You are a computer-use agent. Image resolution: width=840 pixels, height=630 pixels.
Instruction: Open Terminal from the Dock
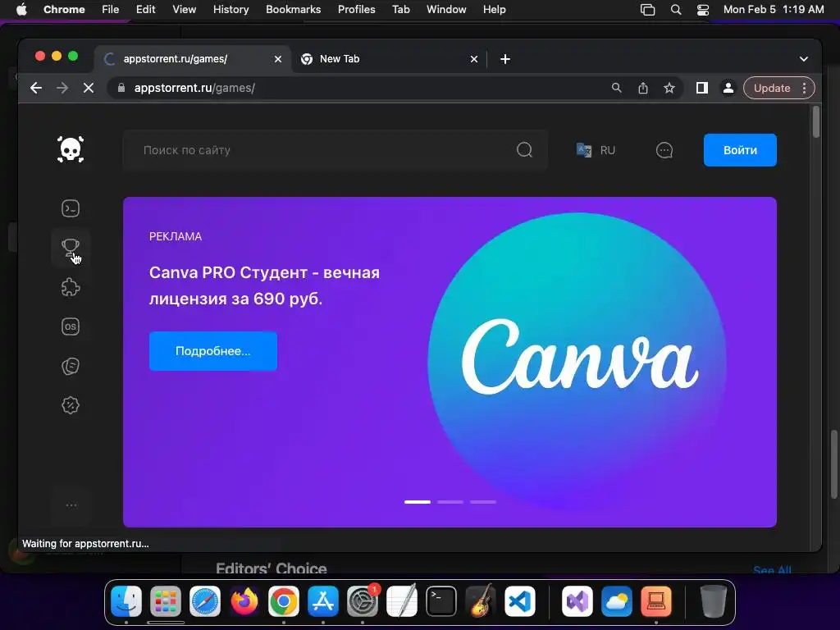click(441, 601)
